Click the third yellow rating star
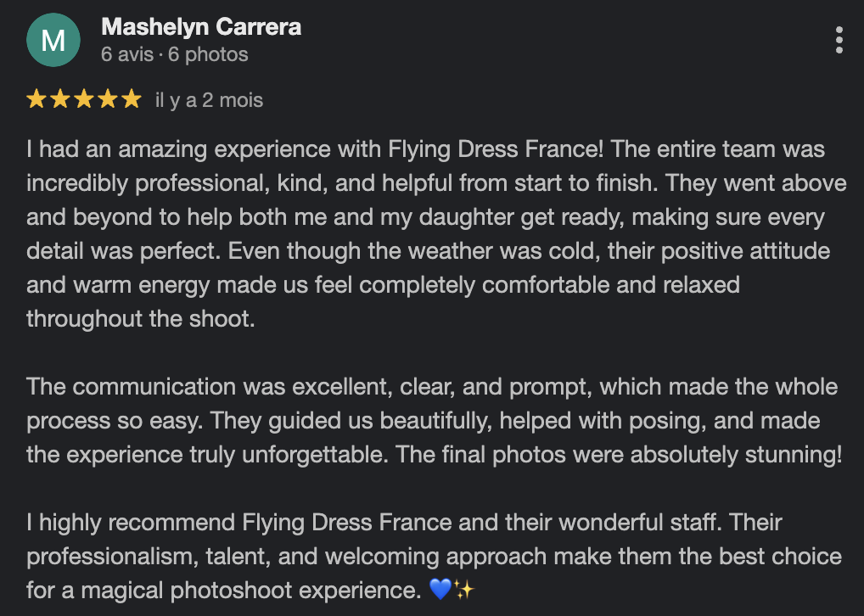864x616 pixels. 83,100
